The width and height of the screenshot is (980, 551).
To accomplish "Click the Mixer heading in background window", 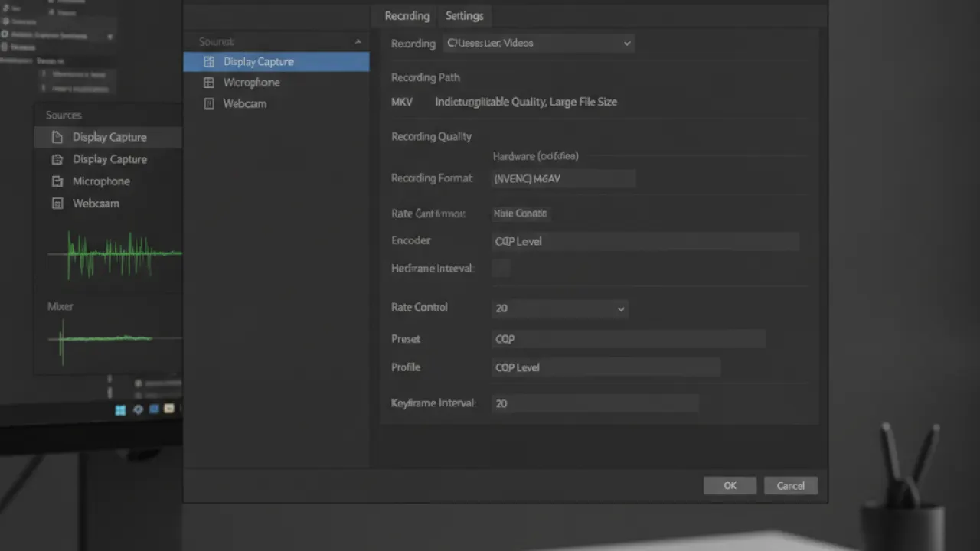I will pos(60,306).
